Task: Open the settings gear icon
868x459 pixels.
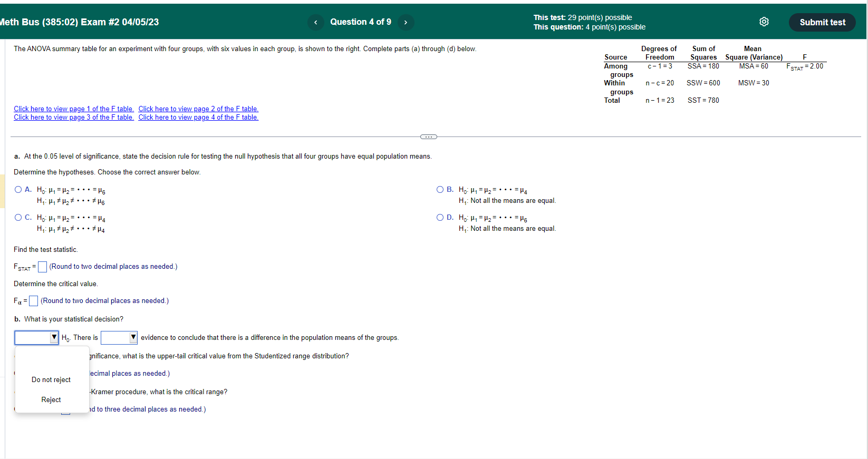Action: 764,22
